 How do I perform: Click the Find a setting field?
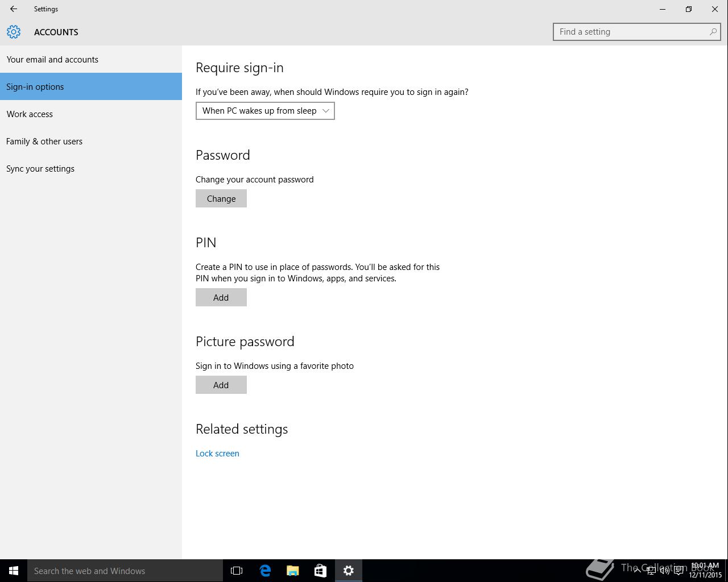(x=637, y=32)
